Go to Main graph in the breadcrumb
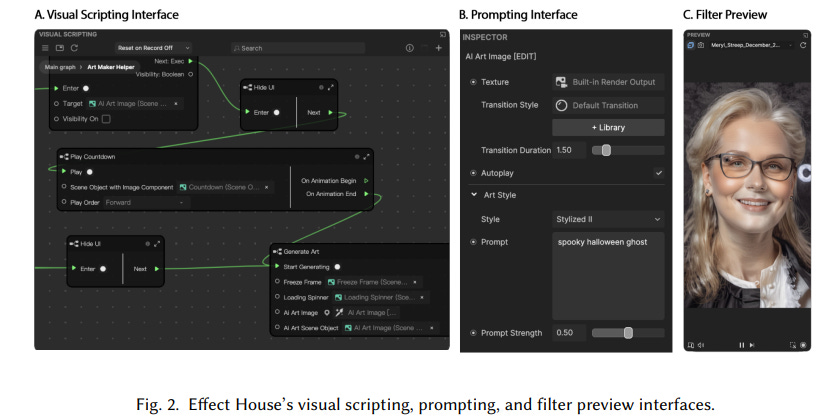Screen dimensions: 835x420 pyautogui.click(x=60, y=67)
